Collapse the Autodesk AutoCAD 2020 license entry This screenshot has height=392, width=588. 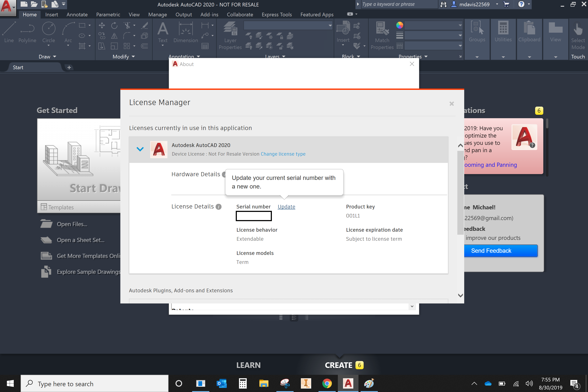coord(140,149)
